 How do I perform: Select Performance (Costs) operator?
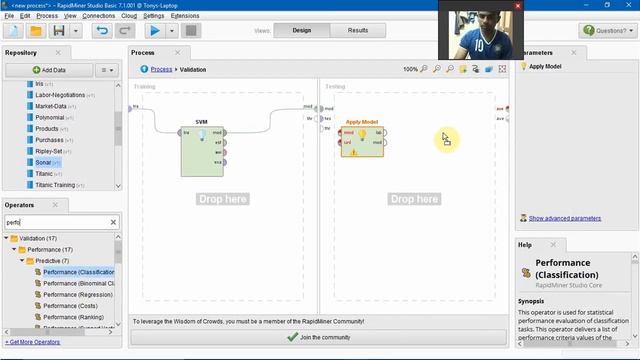66,306
